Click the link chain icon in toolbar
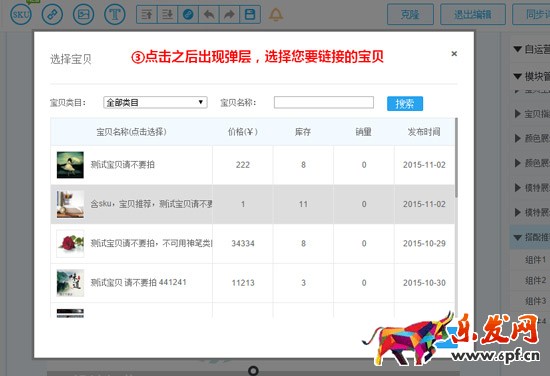This screenshot has width=550, height=376. (x=52, y=14)
